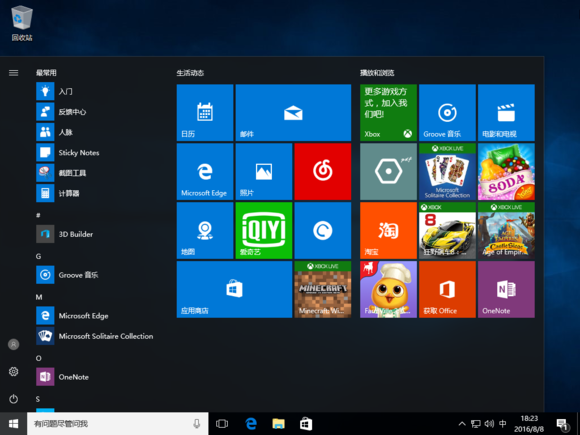Image resolution: width=580 pixels, height=435 pixels.
Task: Open the Get Started (入门) app
Action: (100, 91)
